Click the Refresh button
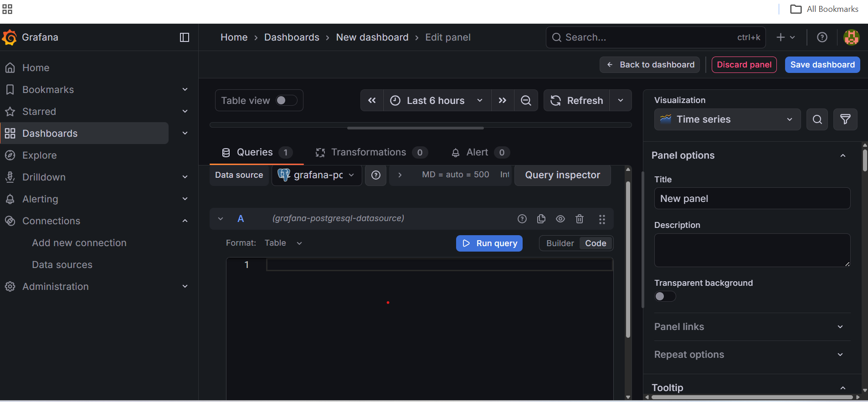 [576, 100]
